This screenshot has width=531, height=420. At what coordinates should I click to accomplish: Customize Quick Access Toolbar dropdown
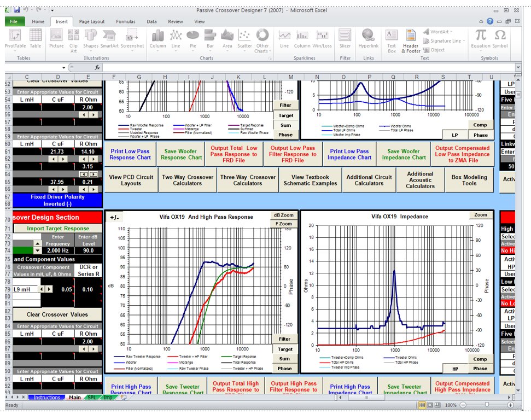pos(52,10)
